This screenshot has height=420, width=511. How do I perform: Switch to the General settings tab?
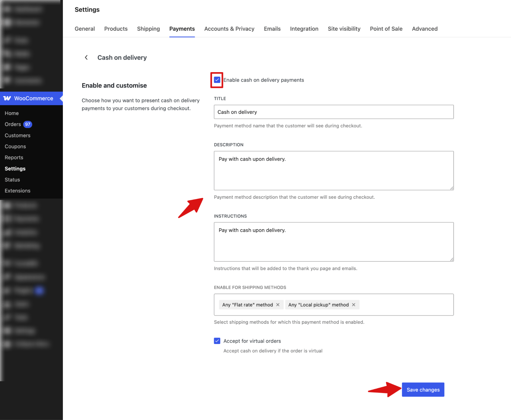click(x=85, y=29)
